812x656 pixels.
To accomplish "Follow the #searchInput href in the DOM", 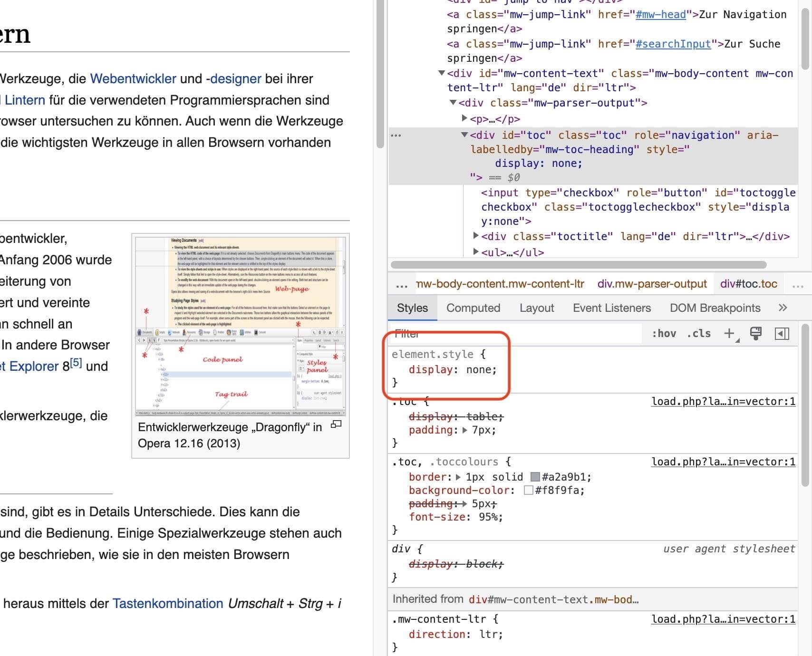I will point(673,44).
